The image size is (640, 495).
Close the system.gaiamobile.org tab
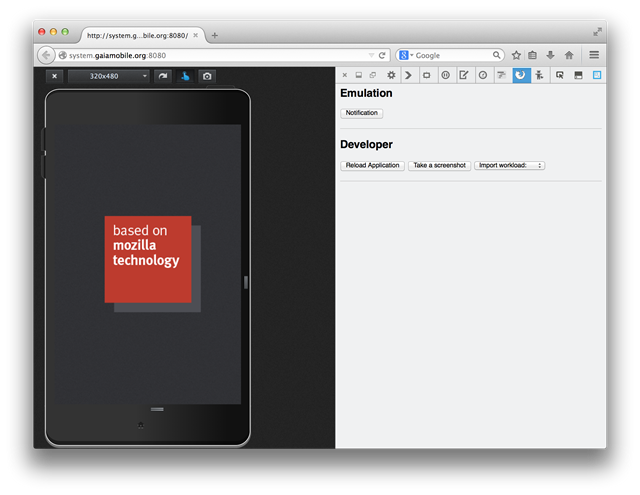click(x=196, y=36)
